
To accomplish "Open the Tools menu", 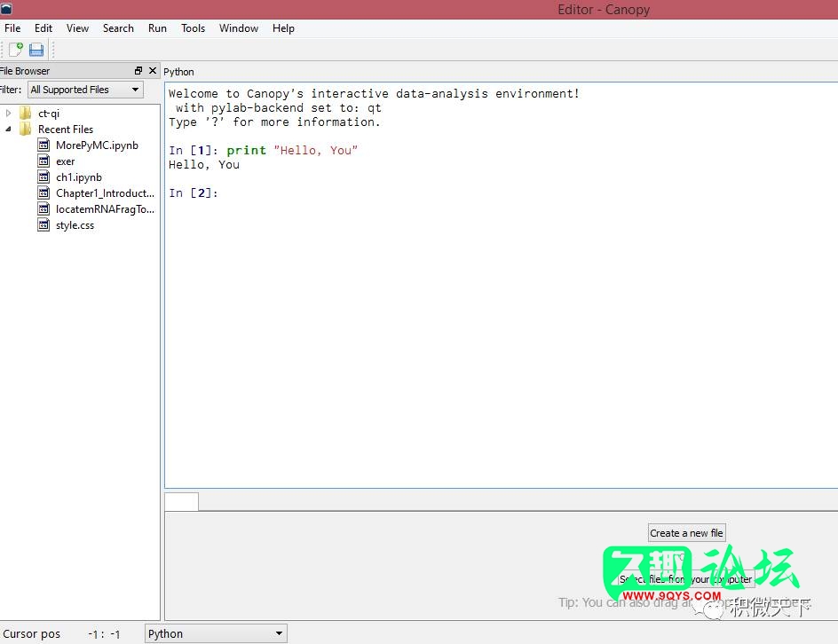I will click(193, 28).
